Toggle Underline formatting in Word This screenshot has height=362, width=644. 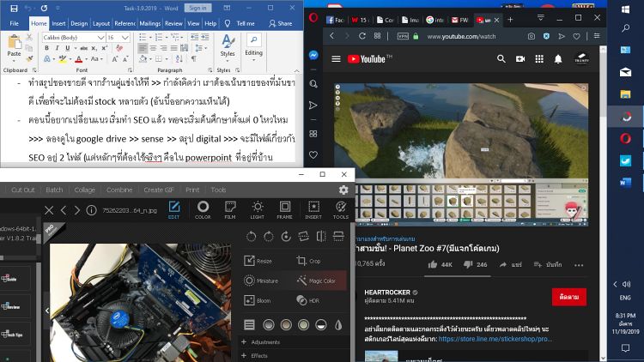coord(67,48)
